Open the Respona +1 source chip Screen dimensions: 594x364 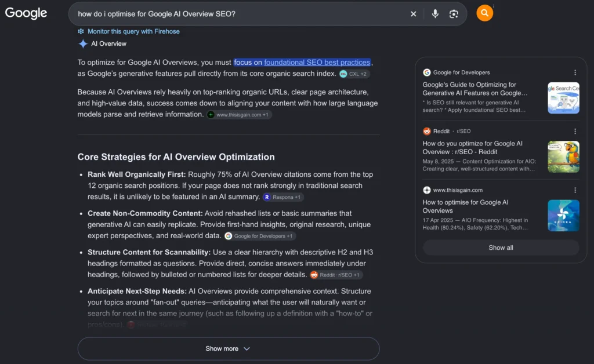[x=282, y=197]
